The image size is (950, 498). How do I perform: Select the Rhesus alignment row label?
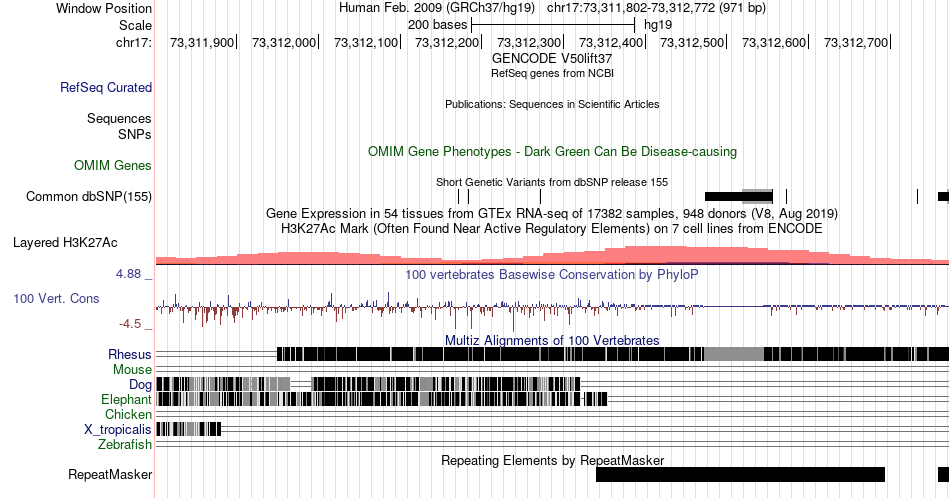[x=130, y=354]
